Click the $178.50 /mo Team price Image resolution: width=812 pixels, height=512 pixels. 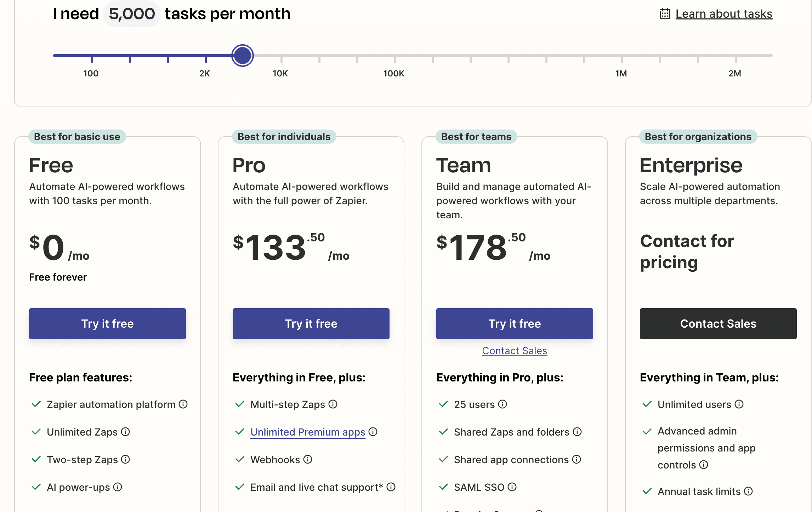pos(493,247)
